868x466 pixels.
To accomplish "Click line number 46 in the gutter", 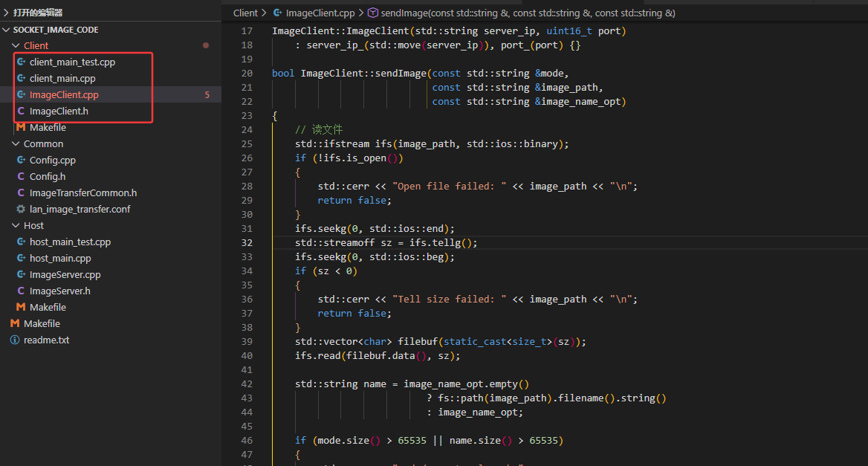I will (247, 441).
